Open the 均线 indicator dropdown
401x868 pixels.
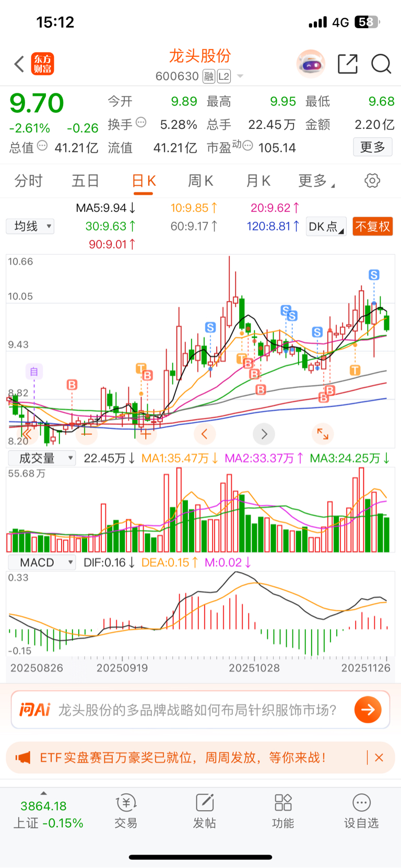point(30,227)
